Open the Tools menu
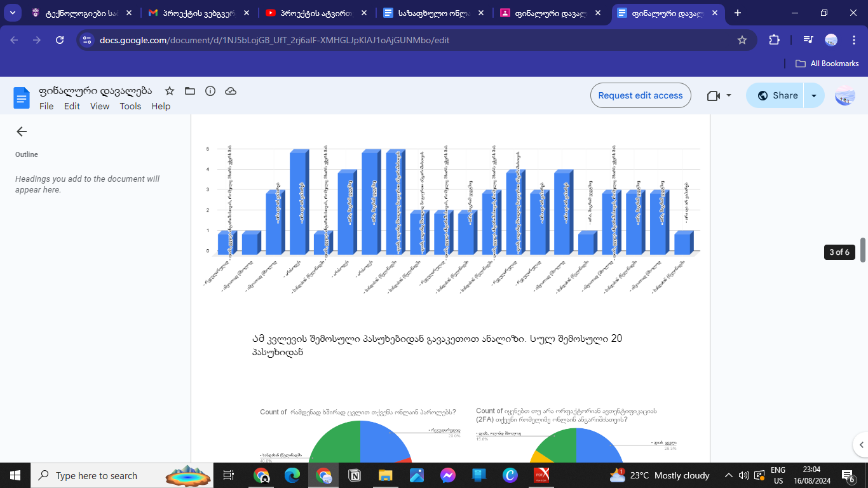The image size is (868, 488). (130, 106)
